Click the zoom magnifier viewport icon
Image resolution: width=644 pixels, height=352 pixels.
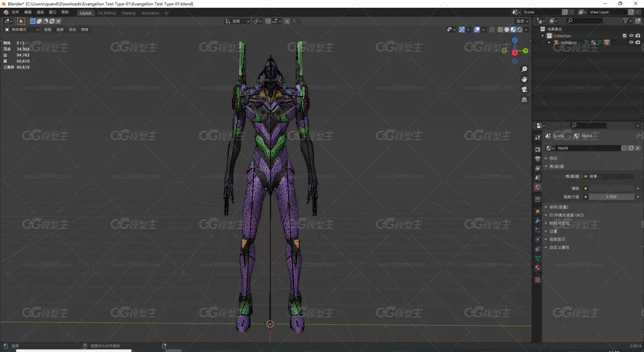[x=524, y=69]
